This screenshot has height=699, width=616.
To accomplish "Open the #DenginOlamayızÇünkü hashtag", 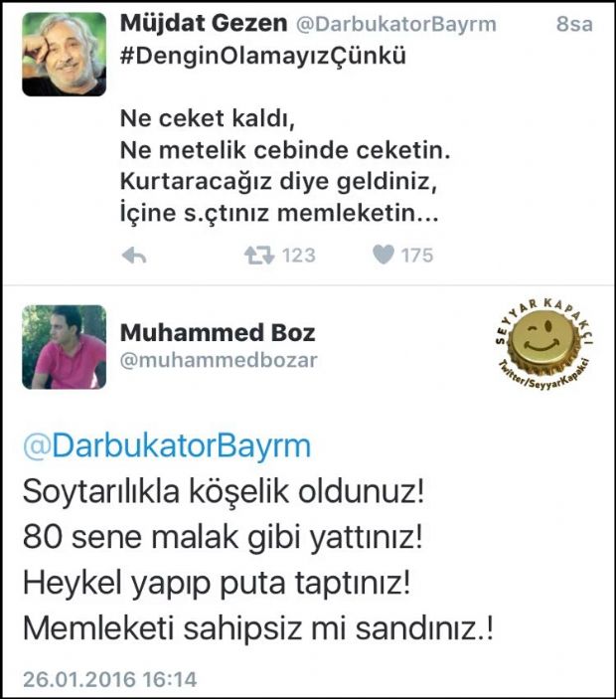I will [x=262, y=57].
